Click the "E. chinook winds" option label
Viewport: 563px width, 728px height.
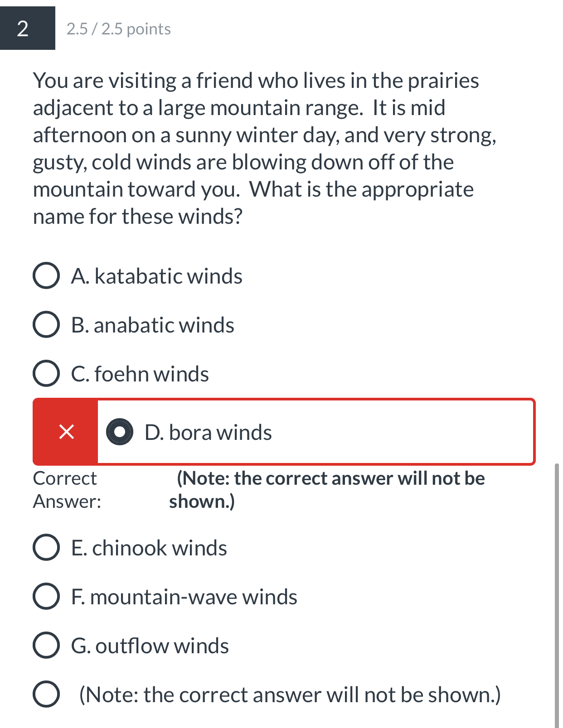149,548
